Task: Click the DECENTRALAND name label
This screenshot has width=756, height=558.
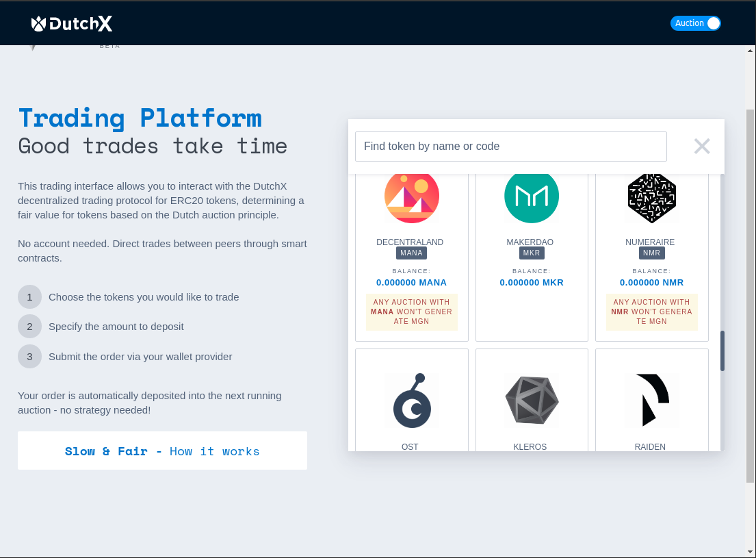Action: (410, 242)
